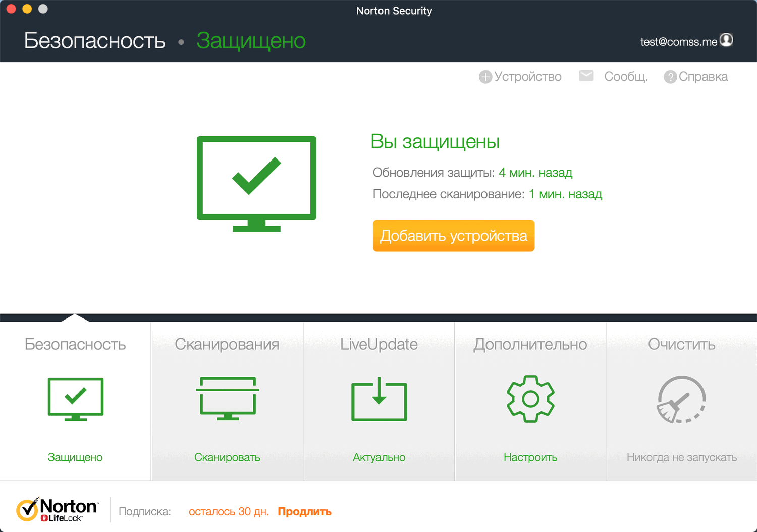Click the Актуально status link
This screenshot has width=757, height=532.
[379, 457]
